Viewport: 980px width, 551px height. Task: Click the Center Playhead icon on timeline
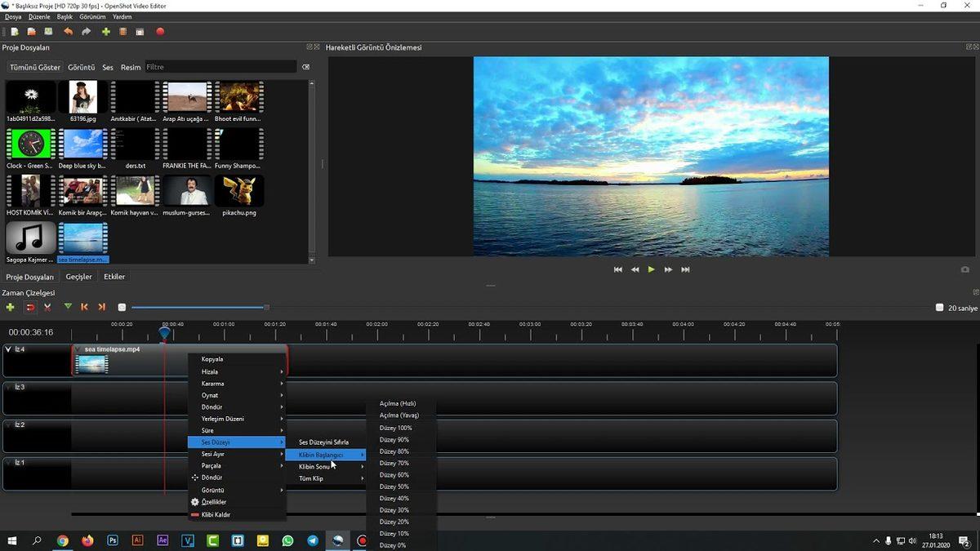(122, 307)
